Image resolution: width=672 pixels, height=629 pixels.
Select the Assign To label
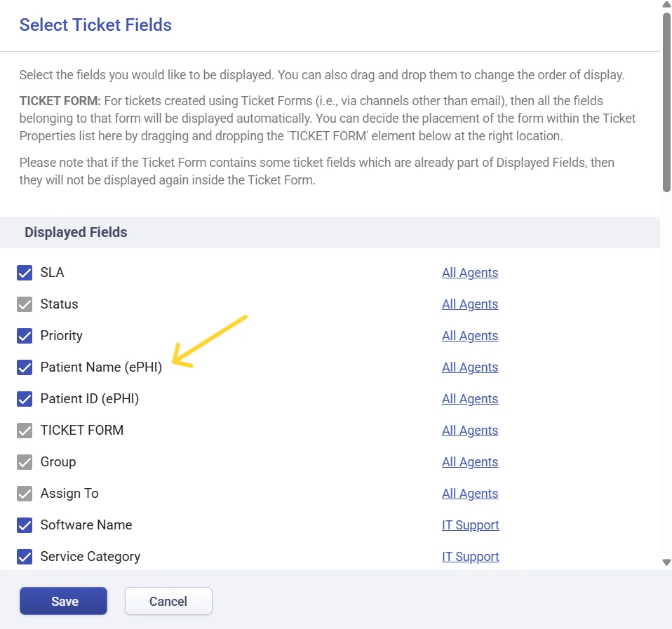(69, 494)
